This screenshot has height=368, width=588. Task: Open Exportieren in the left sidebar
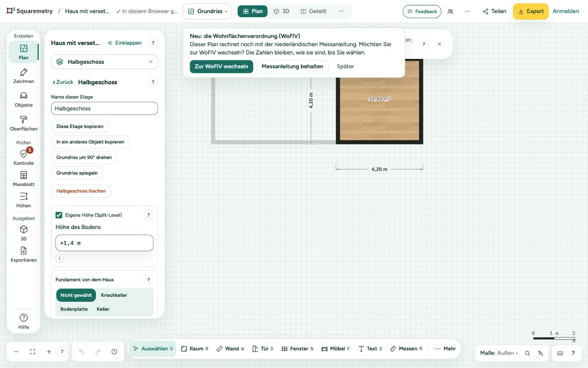pos(24,254)
